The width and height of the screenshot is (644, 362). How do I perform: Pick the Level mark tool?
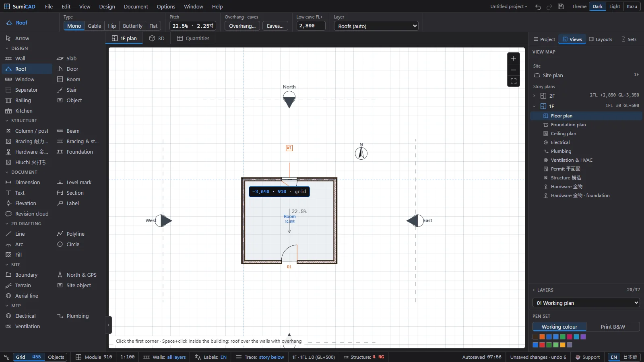[x=78, y=182]
